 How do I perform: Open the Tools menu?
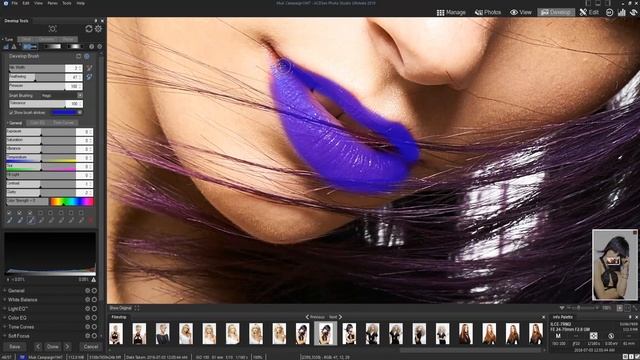pos(67,3)
